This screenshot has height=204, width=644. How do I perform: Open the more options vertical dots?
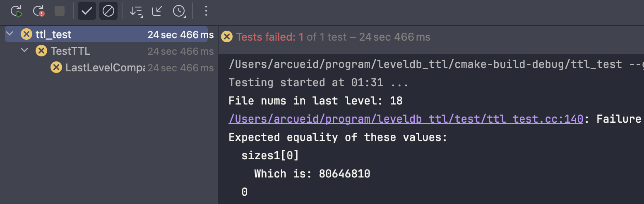(206, 11)
